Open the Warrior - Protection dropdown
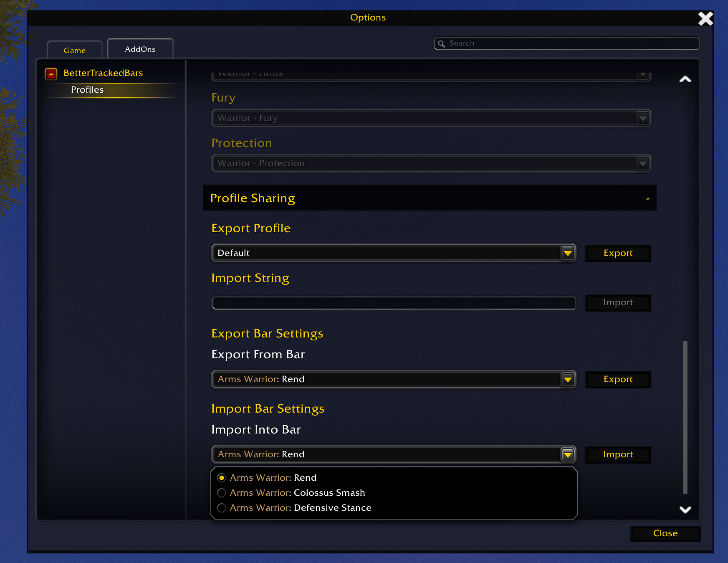Image resolution: width=728 pixels, height=563 pixels. click(431, 163)
